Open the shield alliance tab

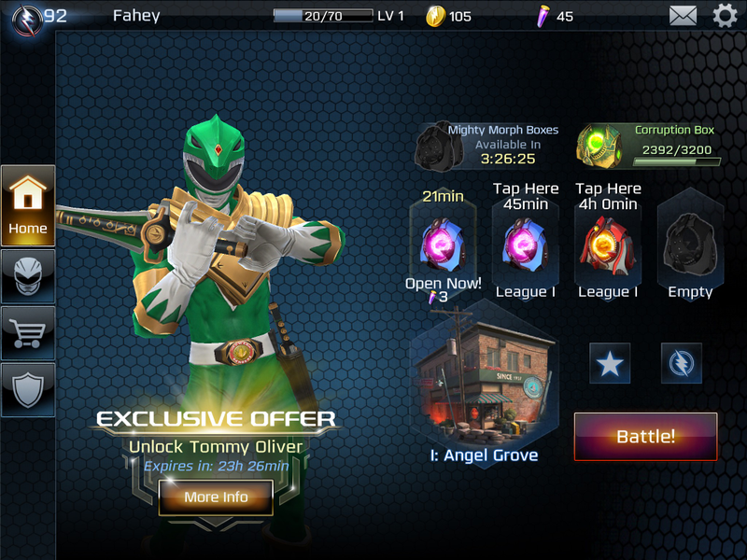coord(28,390)
